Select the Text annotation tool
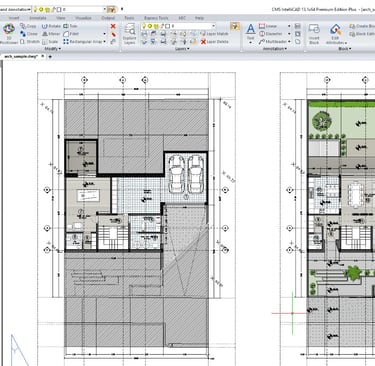Image resolution: width=375 pixels, height=366 pixels. click(x=251, y=33)
